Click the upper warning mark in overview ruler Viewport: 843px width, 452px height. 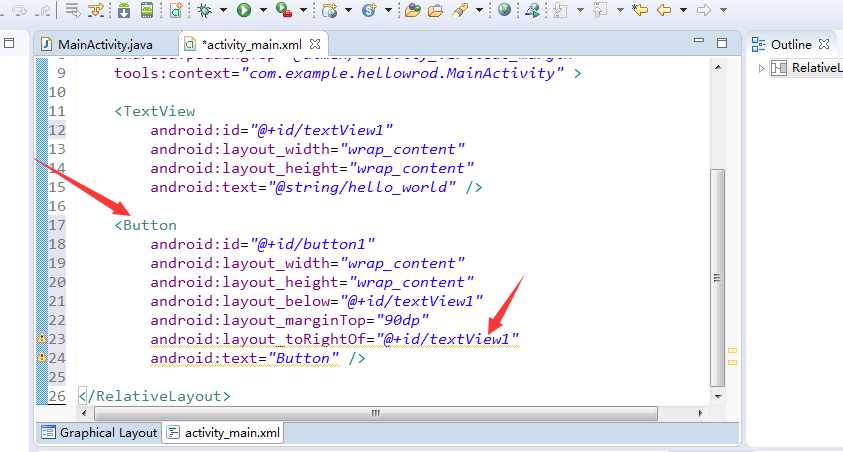(x=732, y=350)
